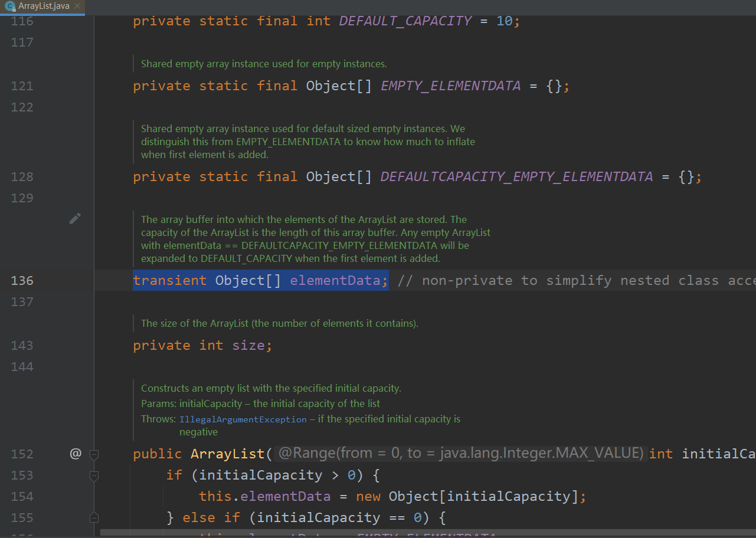756x538 pixels.
Task: Click the EMPTY_ELEMENTDATA field name on line 121
Action: (x=451, y=86)
